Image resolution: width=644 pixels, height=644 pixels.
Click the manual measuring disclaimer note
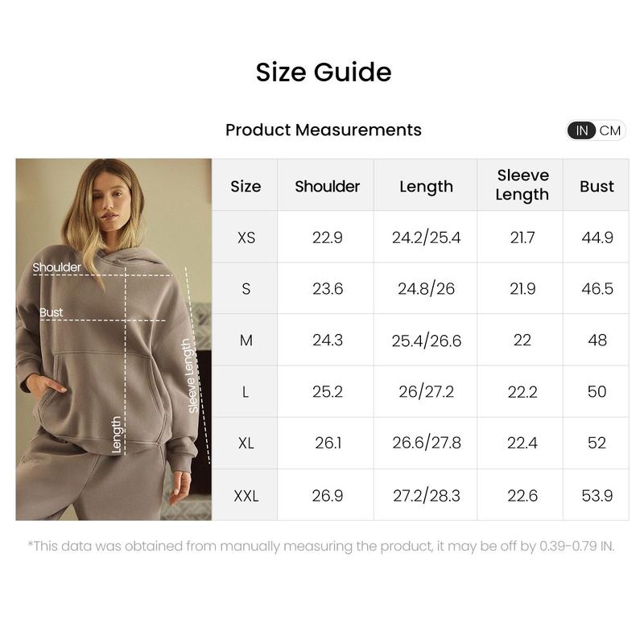point(321,546)
